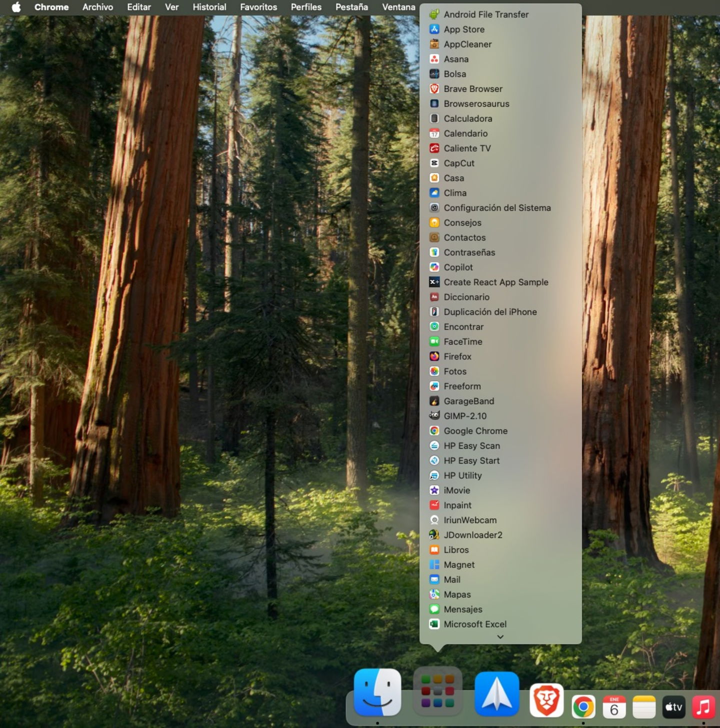Open Finder from the Dock
Screen dimensions: 720x728
[377, 693]
